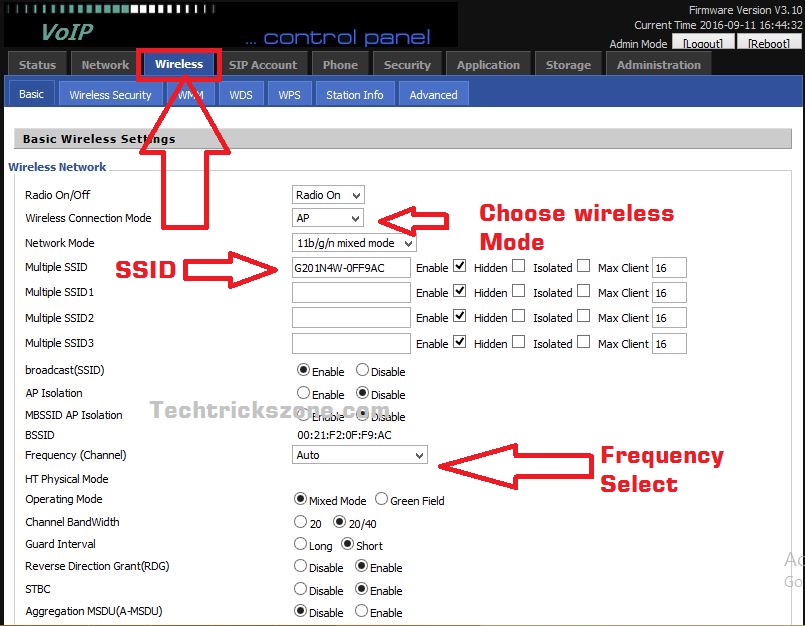
Task: Uncheck Enable for Multiple SSID3
Action: coord(459,342)
